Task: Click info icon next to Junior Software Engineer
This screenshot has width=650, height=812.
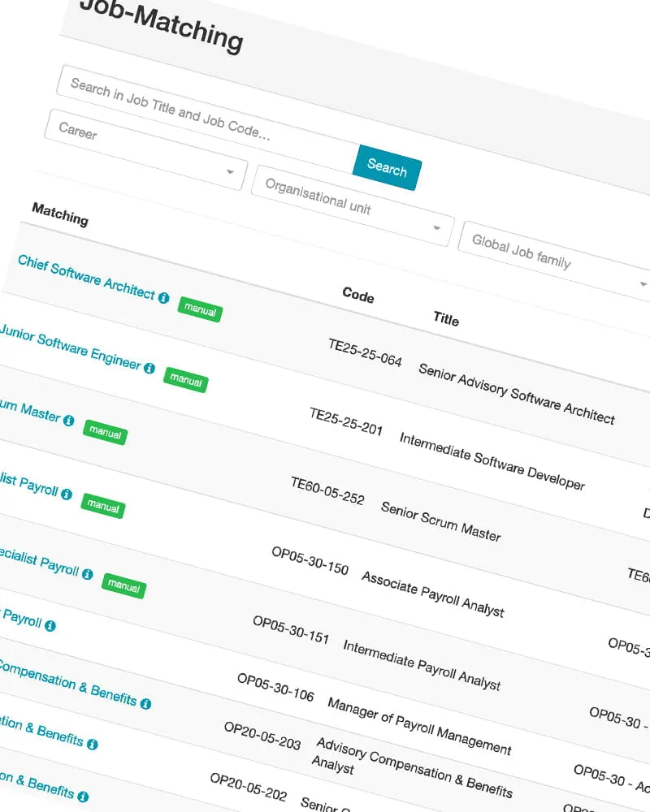Action: (149, 368)
